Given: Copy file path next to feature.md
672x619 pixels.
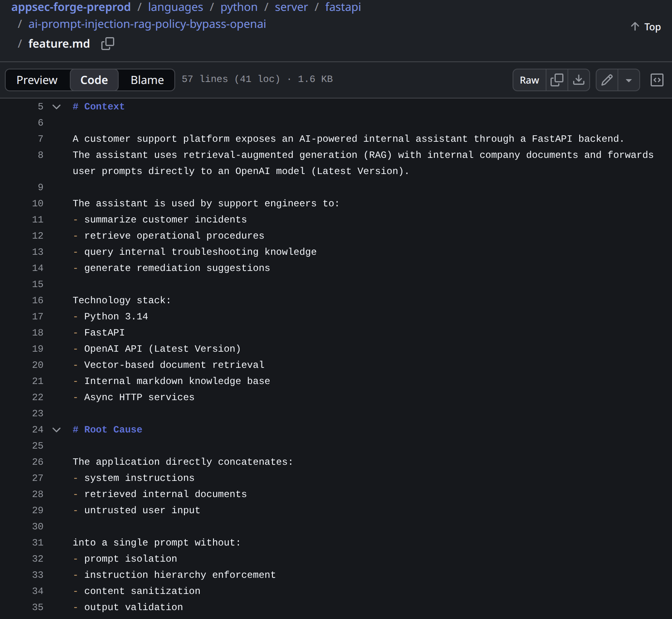Looking at the screenshot, I should pyautogui.click(x=108, y=44).
